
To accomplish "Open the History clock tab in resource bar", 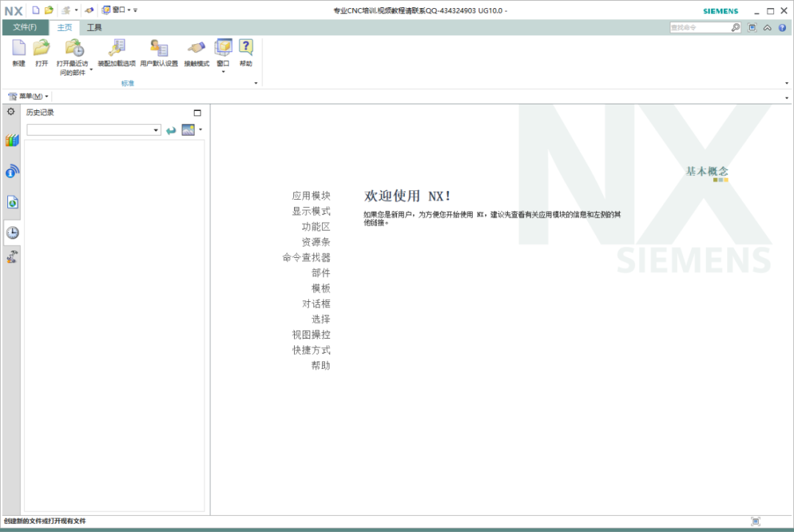I will (x=12, y=232).
